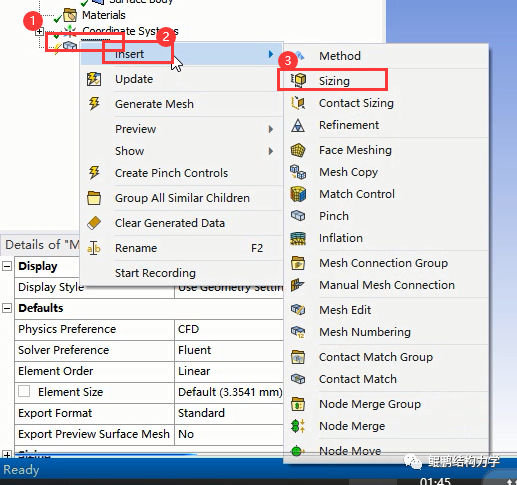Click the Ready status bar text

coord(21,470)
